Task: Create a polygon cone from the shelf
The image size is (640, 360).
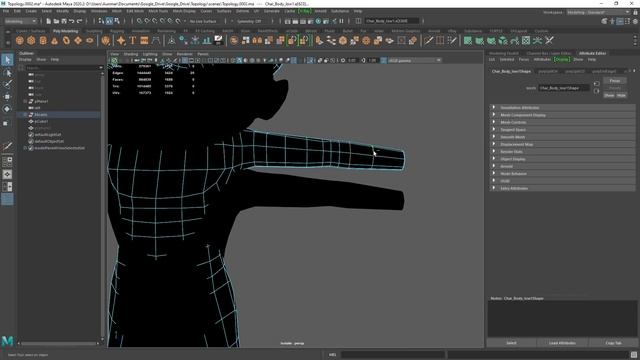Action: click(x=54, y=40)
